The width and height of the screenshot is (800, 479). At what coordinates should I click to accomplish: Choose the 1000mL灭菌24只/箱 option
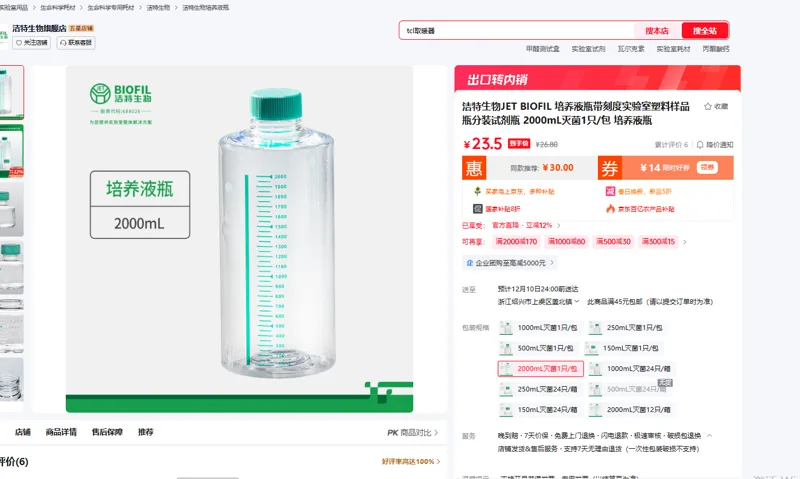click(631, 368)
